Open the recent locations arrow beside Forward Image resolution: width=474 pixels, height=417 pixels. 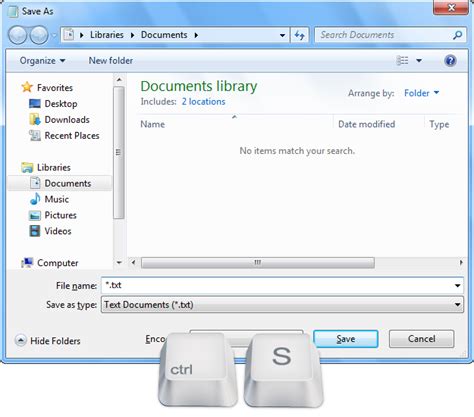54,35
